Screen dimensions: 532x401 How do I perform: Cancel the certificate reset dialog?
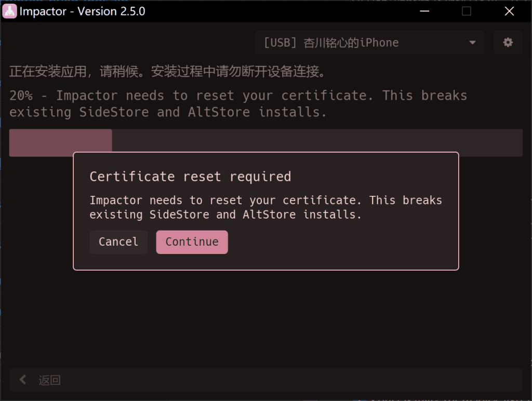coord(118,242)
